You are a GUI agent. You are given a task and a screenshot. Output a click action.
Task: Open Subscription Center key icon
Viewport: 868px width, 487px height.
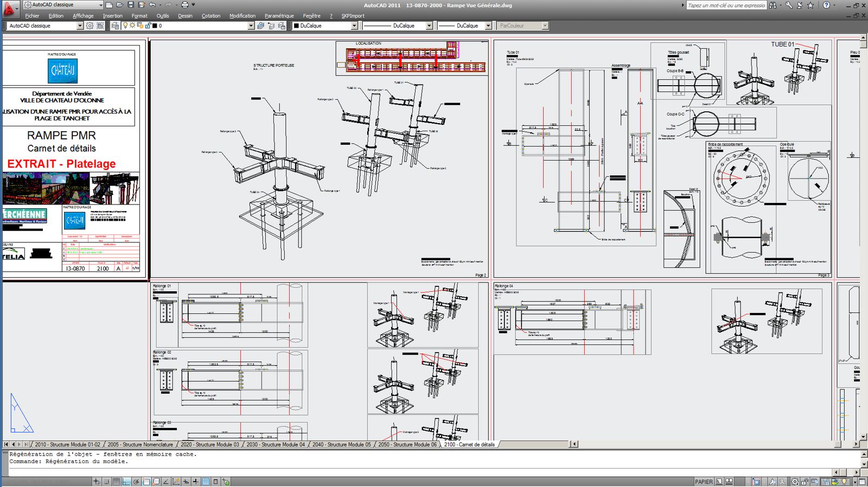[x=789, y=5]
